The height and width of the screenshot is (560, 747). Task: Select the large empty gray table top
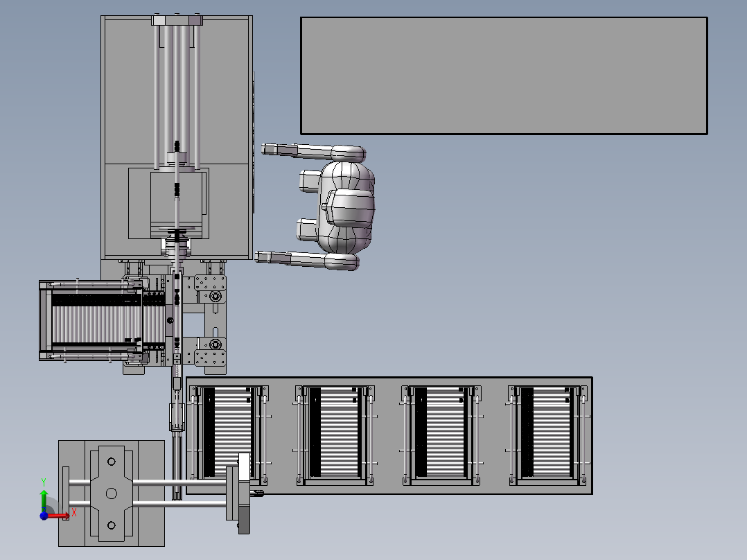(x=504, y=76)
